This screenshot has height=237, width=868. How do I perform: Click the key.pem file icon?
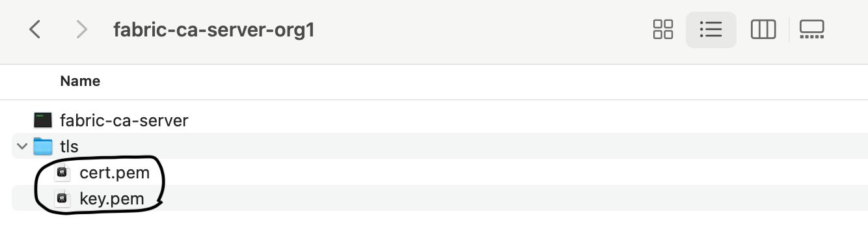62,199
